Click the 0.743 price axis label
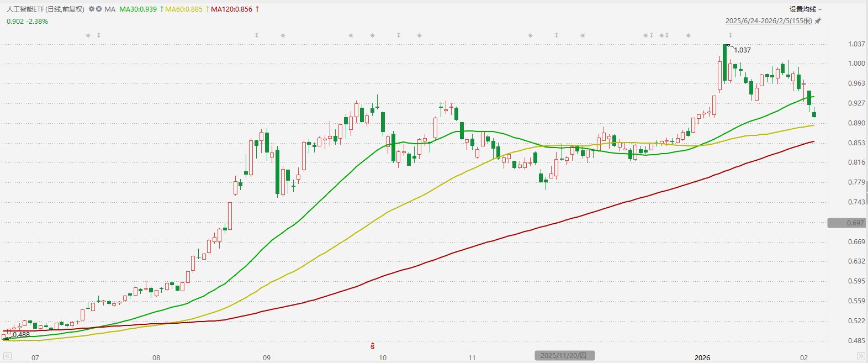 [856, 202]
